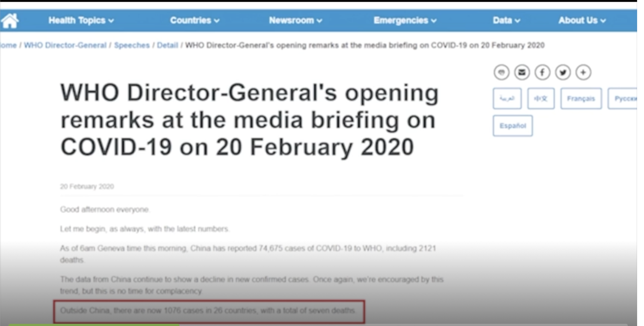Choose the Русский language button
Viewport: 644px width, 326px height.
pos(623,98)
